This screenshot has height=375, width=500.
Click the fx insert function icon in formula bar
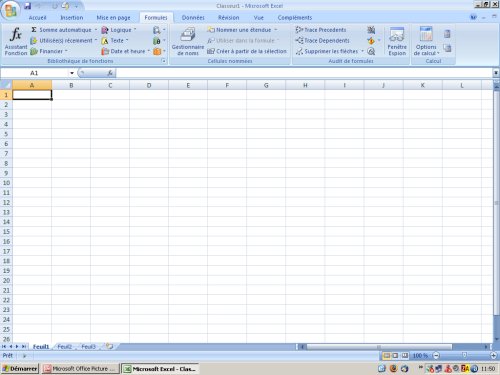point(110,73)
